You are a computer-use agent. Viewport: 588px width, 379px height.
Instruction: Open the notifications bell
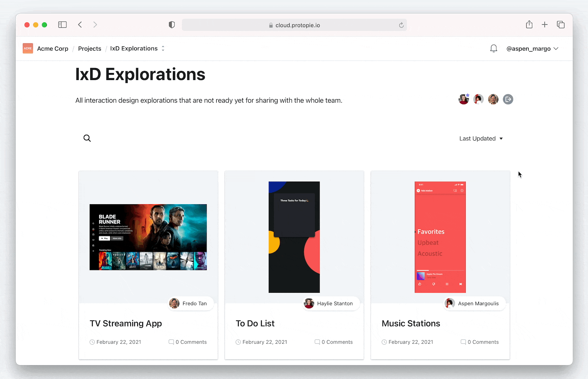pos(494,49)
